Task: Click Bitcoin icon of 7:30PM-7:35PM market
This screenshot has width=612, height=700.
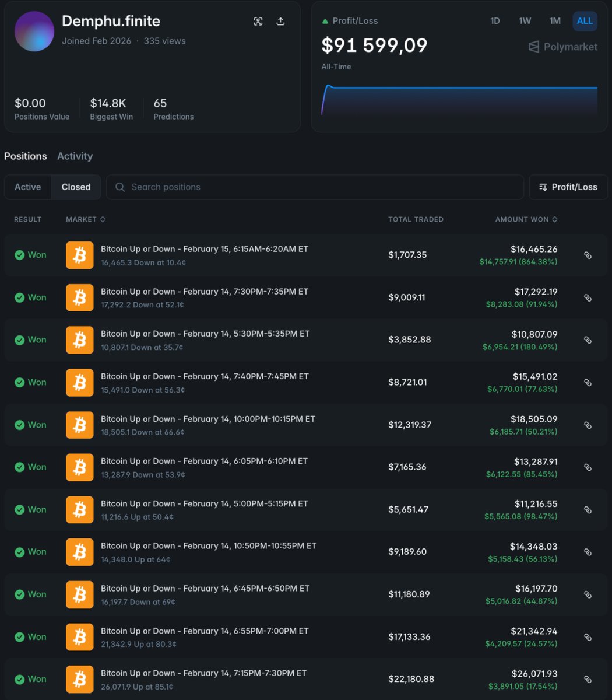Action: coord(79,297)
